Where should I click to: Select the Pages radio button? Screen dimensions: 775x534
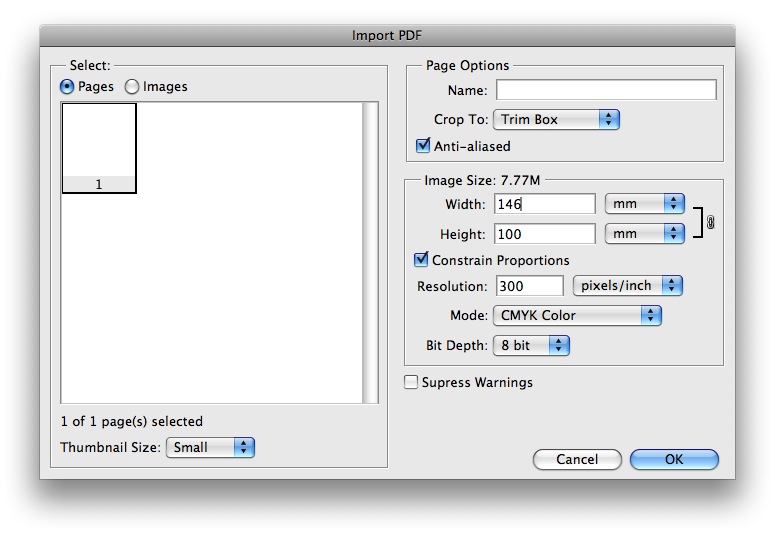(67, 87)
